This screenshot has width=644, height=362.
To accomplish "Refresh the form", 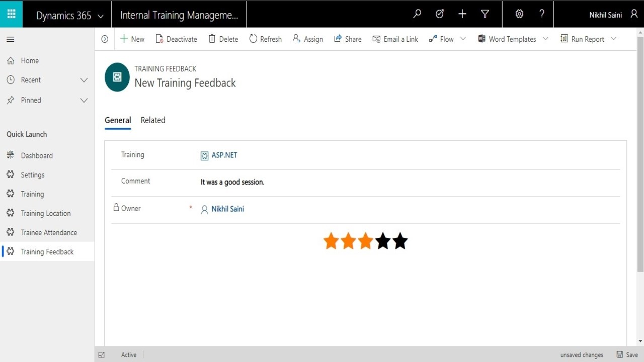I will [x=265, y=39].
